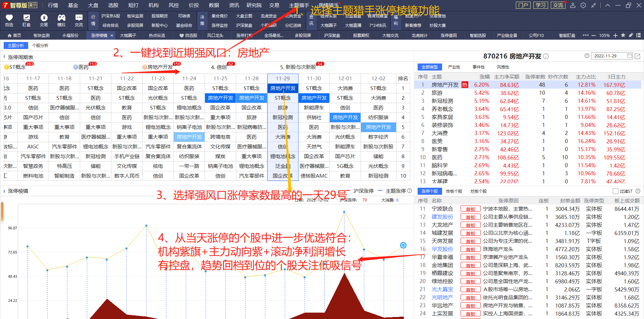Select the 产业性 filter
Image resolution: width=644 pixels, height=319 pixels.
(x=454, y=67)
